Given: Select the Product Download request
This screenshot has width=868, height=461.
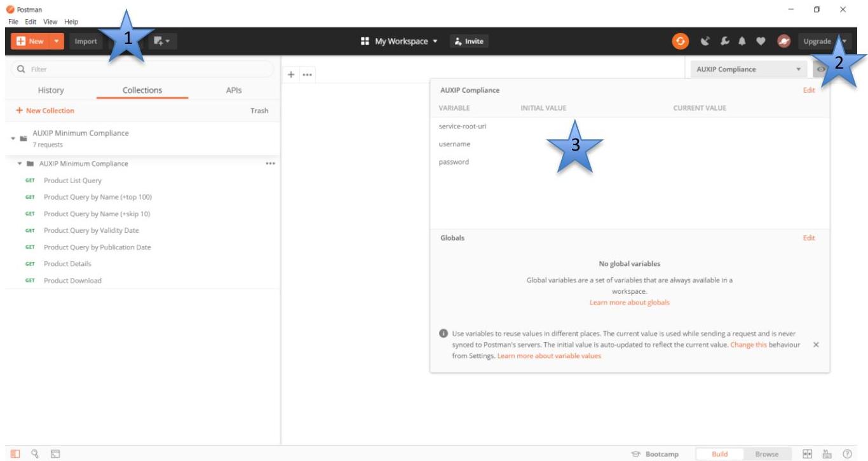Looking at the screenshot, I should click(72, 280).
